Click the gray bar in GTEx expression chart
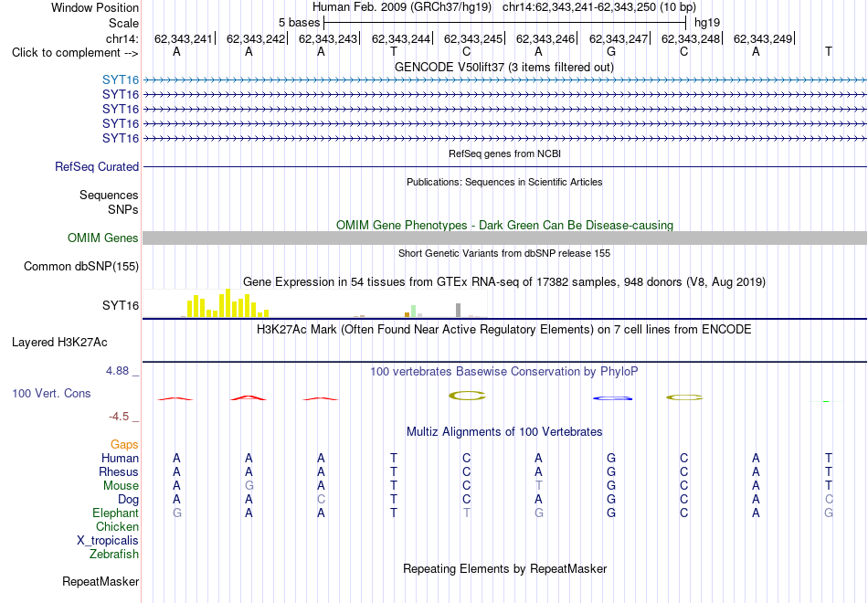The image size is (868, 603). (x=458, y=310)
